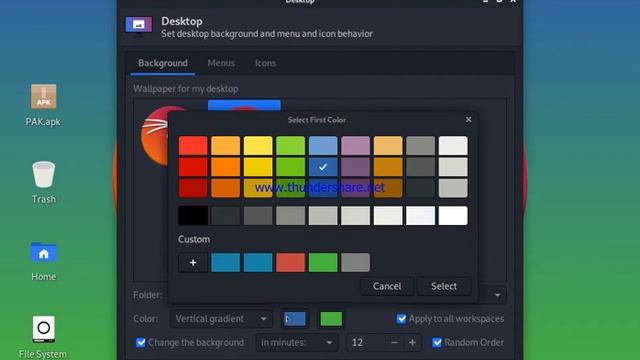This screenshot has height=360, width=640.
Task: Pick the red custom color swatch
Action: tap(291, 262)
